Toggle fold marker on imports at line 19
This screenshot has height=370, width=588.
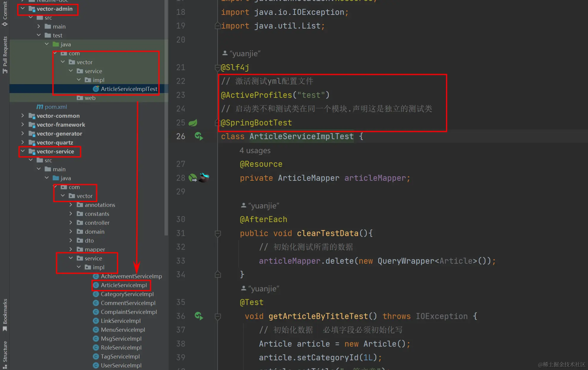217,26
